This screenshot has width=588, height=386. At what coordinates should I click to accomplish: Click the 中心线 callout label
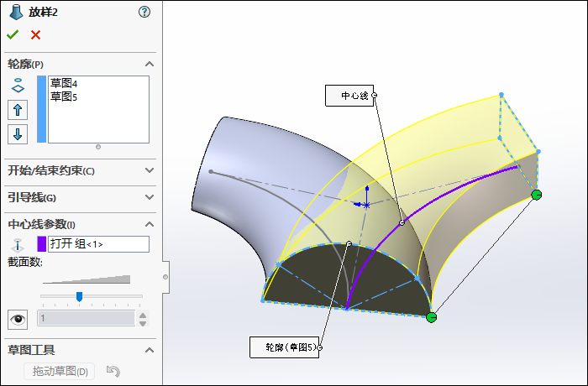(x=349, y=96)
